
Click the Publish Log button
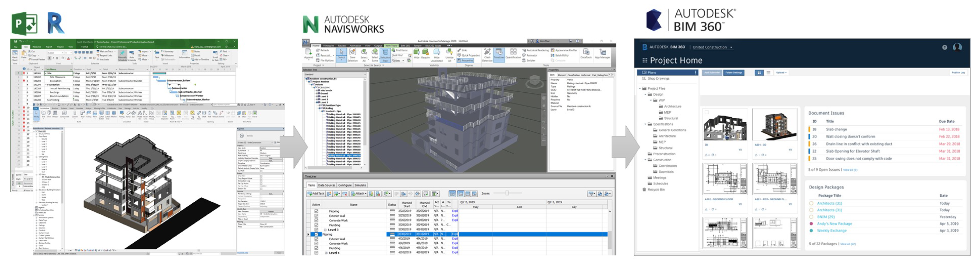[958, 72]
